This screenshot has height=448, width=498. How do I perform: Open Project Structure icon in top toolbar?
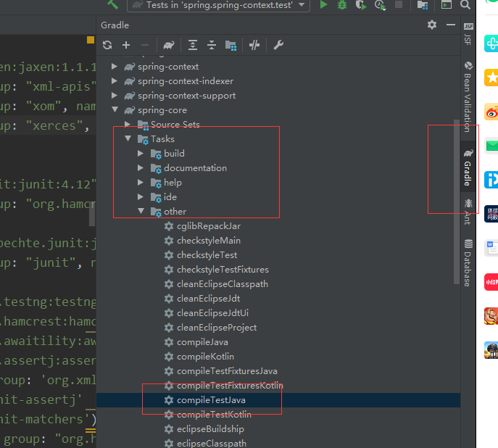[x=423, y=5]
